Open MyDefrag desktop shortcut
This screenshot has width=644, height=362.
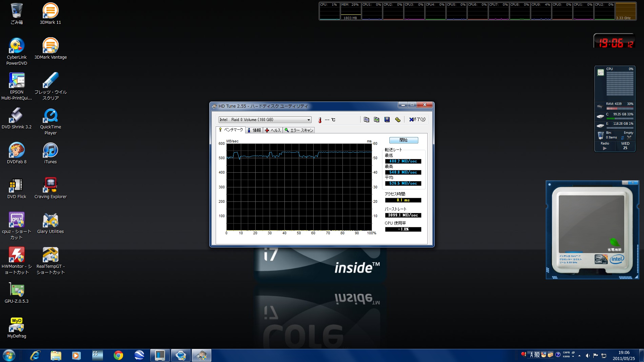[16, 325]
